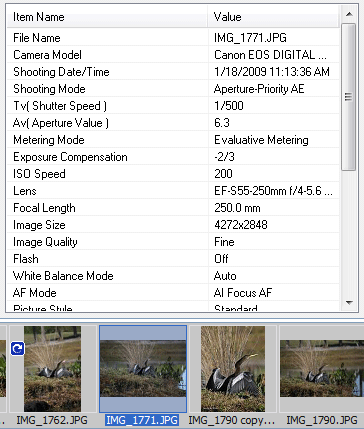Select the IMG_1771.JPG thumbnail image
This screenshot has height=429, width=364.
coord(143,369)
